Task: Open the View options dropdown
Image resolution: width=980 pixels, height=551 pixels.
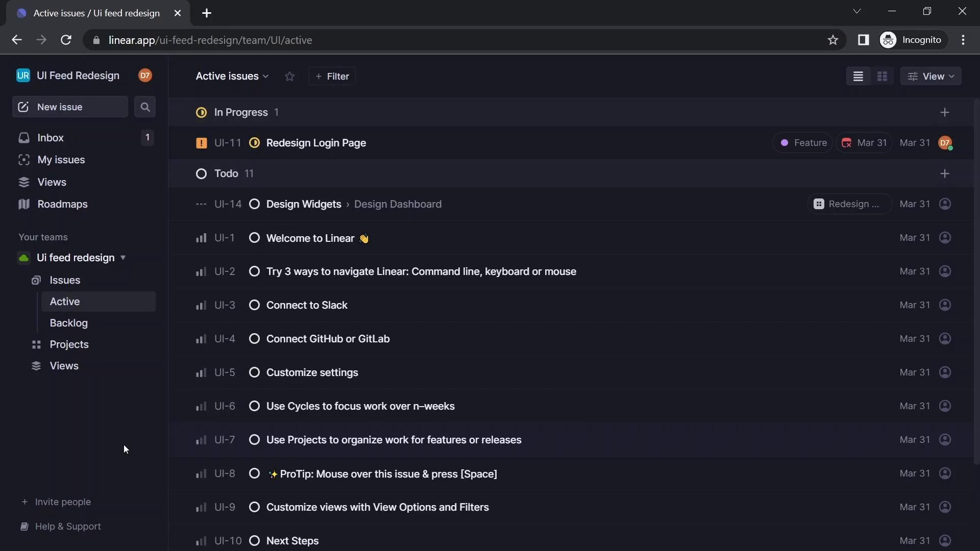Action: pos(931,77)
